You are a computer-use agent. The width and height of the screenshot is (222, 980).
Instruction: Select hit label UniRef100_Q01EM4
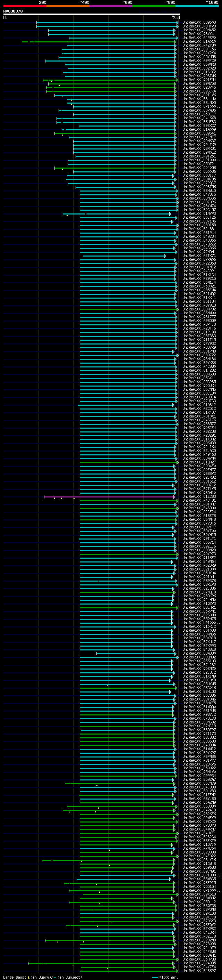(x=199, y=80)
